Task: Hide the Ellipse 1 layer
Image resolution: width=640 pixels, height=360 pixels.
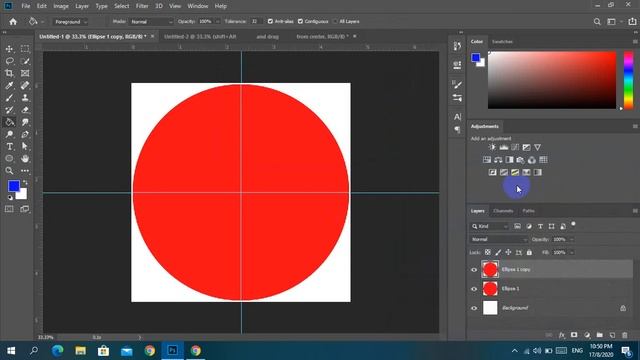Action: (x=474, y=289)
